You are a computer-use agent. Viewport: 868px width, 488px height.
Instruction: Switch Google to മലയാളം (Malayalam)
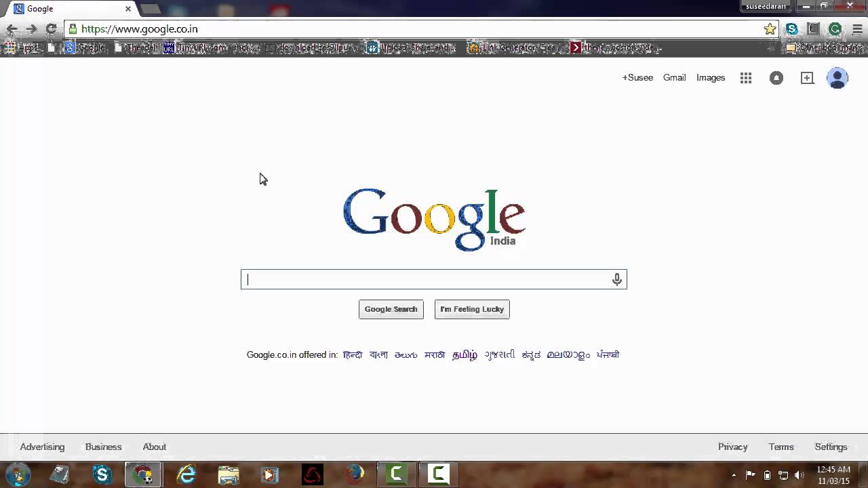(569, 354)
